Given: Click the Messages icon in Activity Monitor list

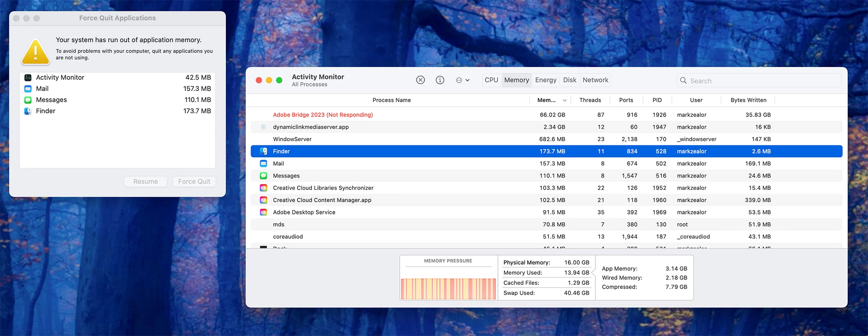Looking at the screenshot, I should click(263, 176).
